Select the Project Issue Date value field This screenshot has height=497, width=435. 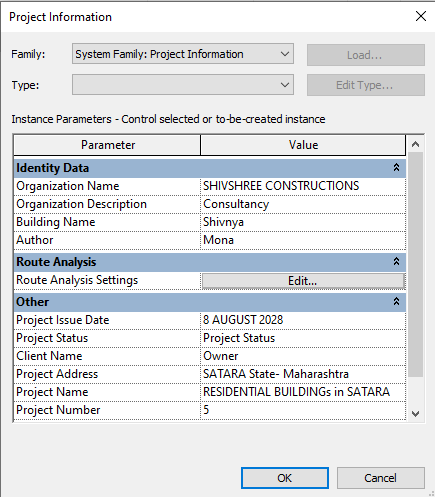coord(303,320)
